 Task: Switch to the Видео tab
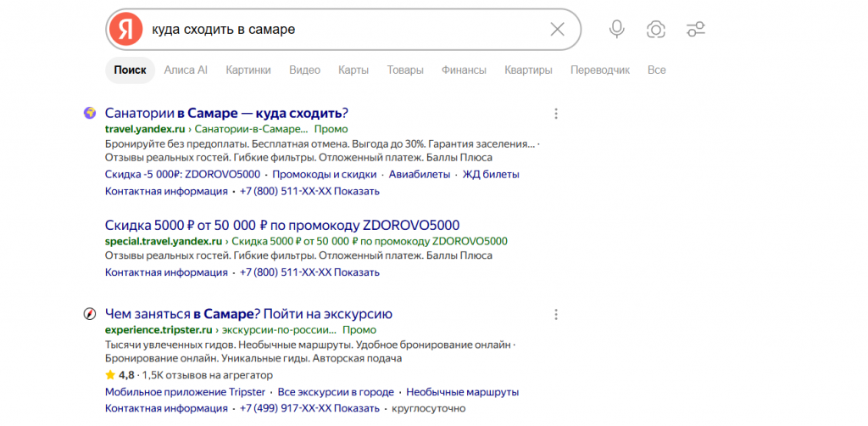coord(304,70)
